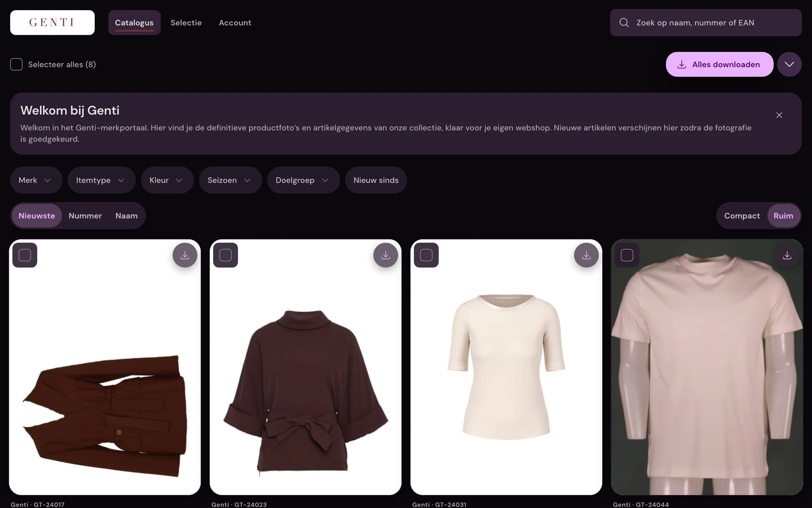Sort items by Nieuwste

[37, 215]
